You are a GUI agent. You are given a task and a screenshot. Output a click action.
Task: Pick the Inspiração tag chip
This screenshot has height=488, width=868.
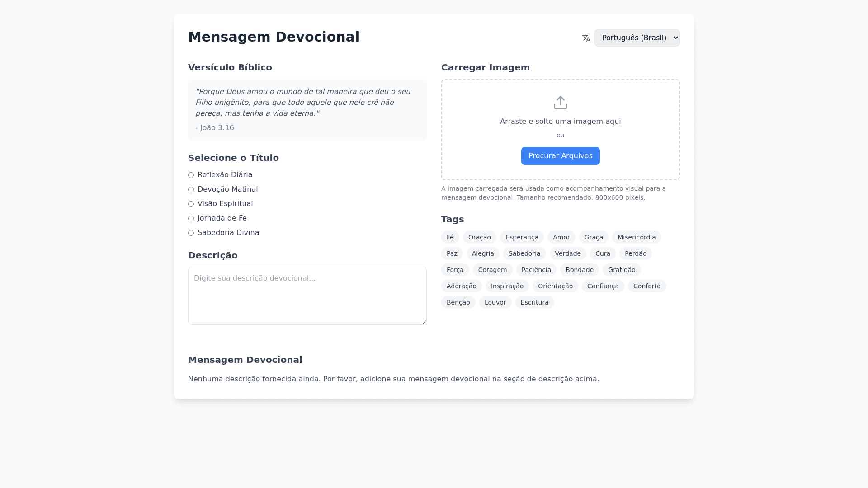coord(507,286)
